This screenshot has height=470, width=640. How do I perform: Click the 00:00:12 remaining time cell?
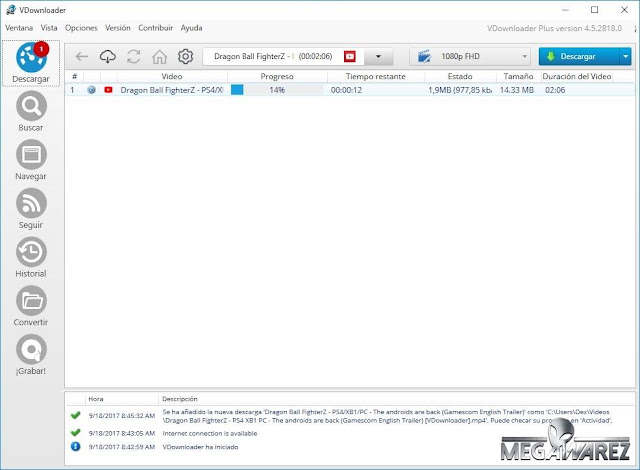346,90
